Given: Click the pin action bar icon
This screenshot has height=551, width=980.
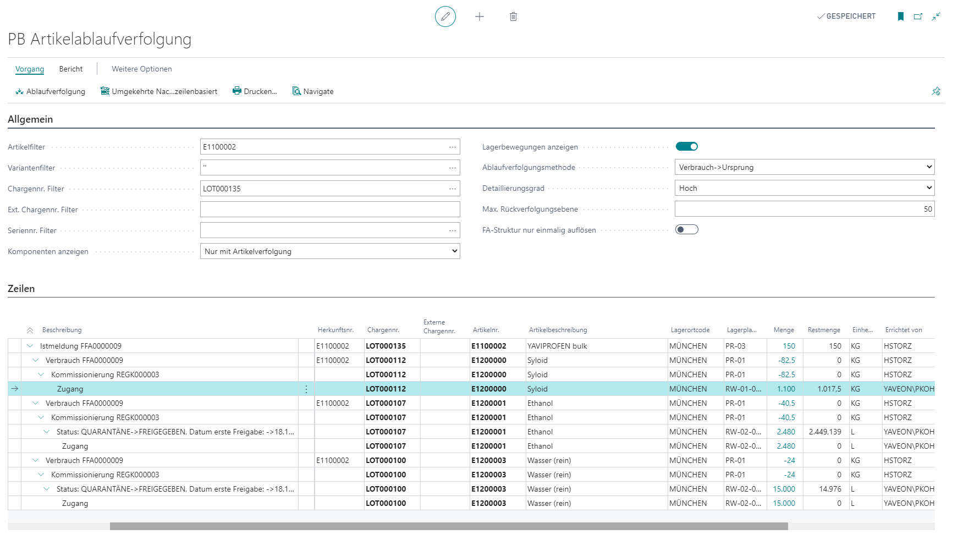Looking at the screenshot, I should coord(935,91).
